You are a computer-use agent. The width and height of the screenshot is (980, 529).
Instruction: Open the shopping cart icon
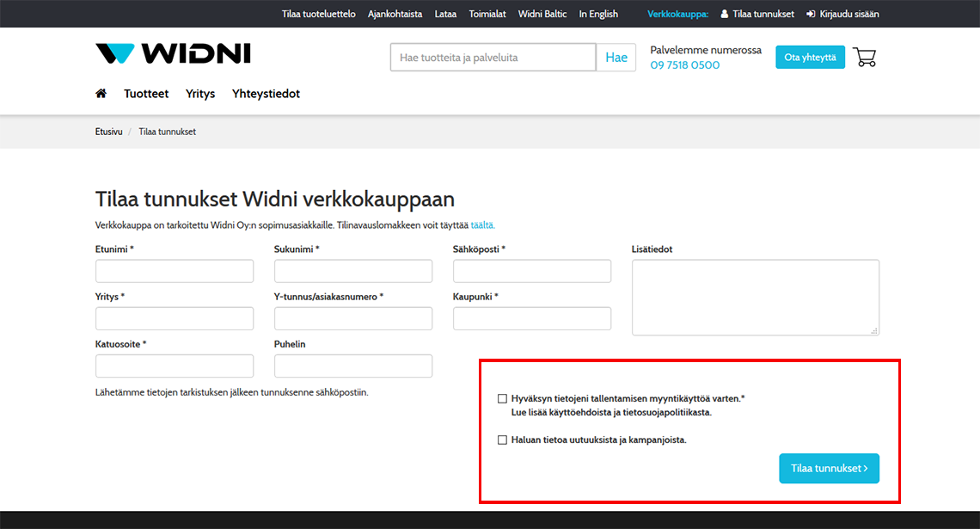[x=864, y=58]
